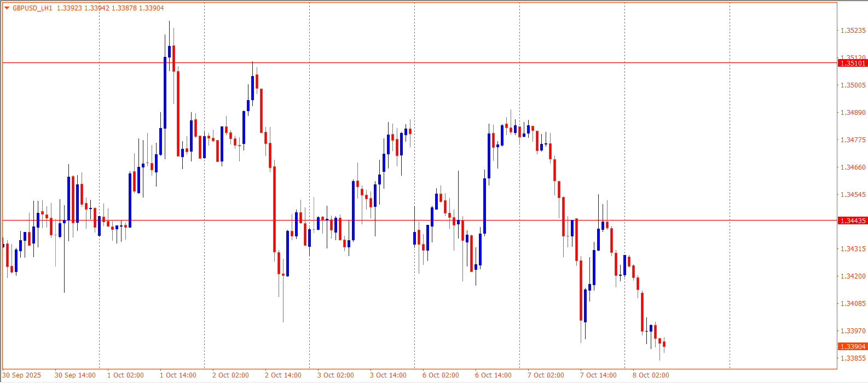Image resolution: width=868 pixels, height=383 pixels.
Task: Click the 8 Oct 02:00 time label
Action: point(651,375)
